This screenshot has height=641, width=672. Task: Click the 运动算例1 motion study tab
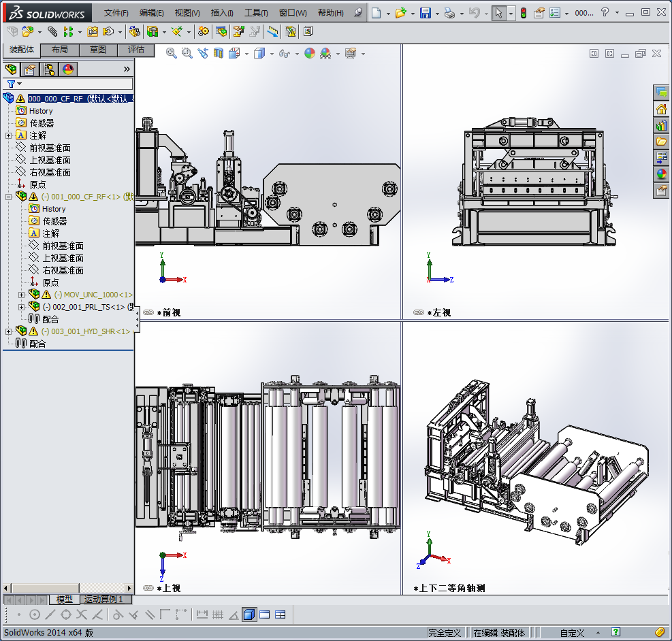[x=103, y=599]
